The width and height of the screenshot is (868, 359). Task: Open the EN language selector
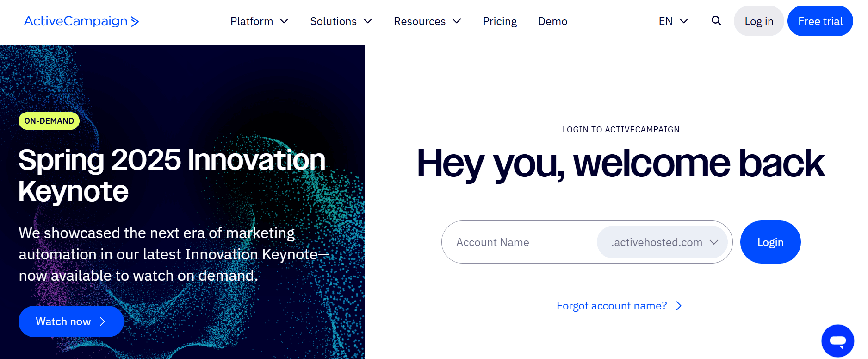[674, 21]
